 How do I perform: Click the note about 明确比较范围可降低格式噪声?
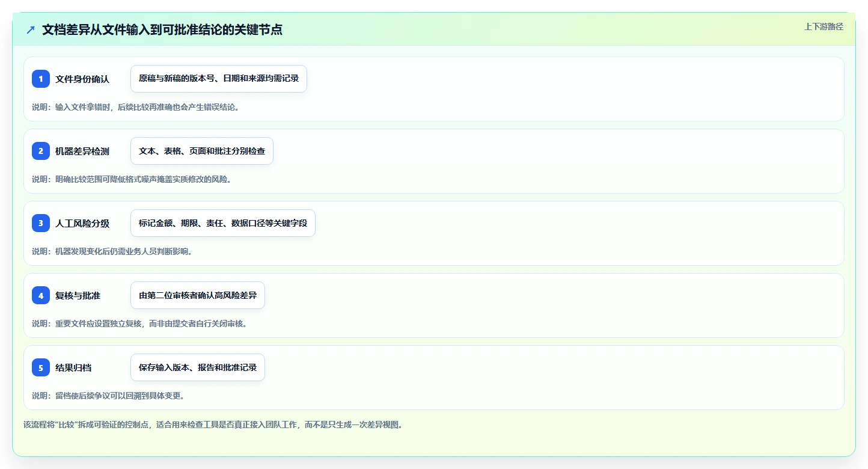coord(132,179)
